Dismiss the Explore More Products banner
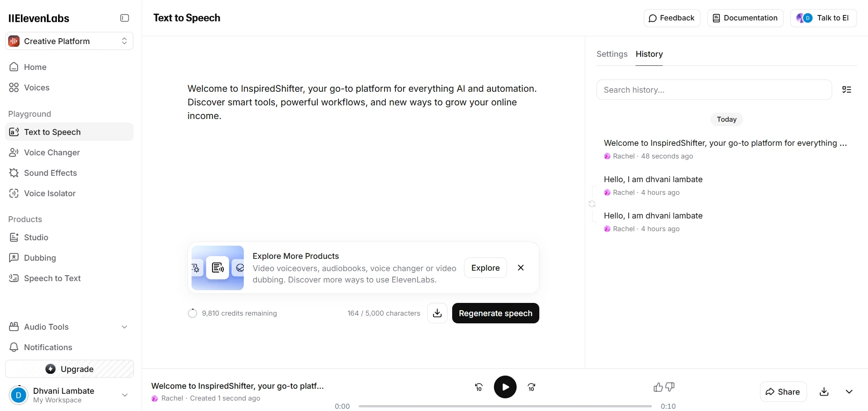Viewport: 868px width, 411px height. pyautogui.click(x=521, y=268)
